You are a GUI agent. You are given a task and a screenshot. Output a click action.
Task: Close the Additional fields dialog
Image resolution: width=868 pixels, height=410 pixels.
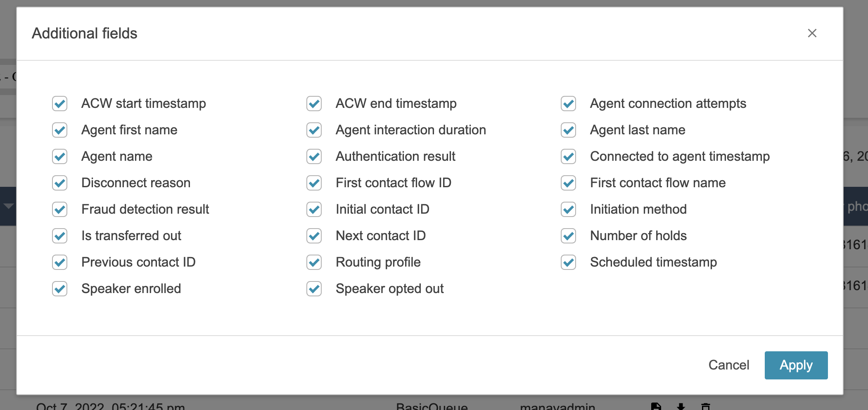click(x=812, y=33)
